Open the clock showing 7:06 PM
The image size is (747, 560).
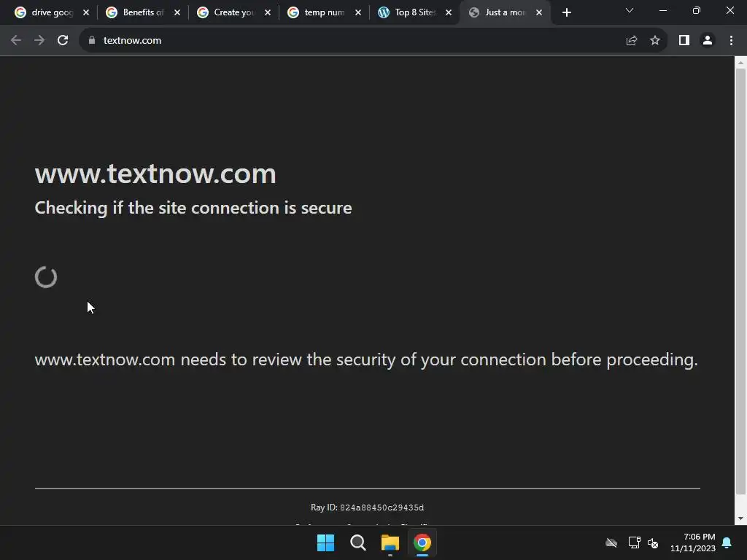(693, 542)
